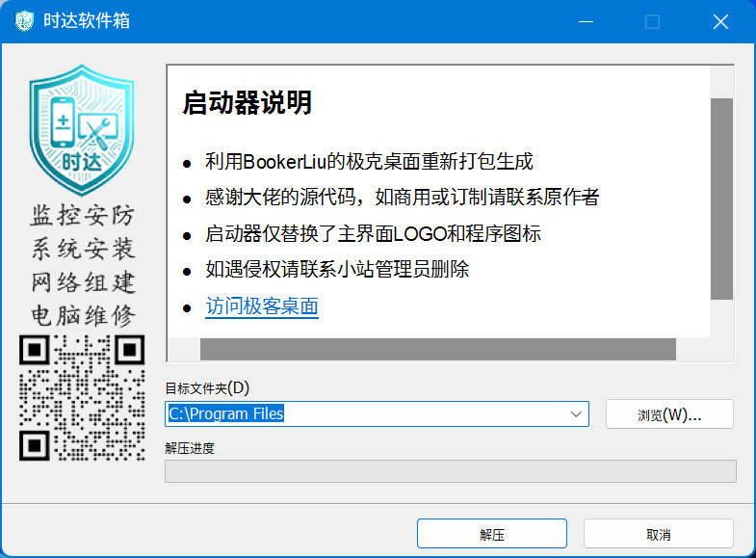This screenshot has height=558, width=756.
Task: Click the 网络组建 text in the sidebar
Action: pyautogui.click(x=84, y=282)
